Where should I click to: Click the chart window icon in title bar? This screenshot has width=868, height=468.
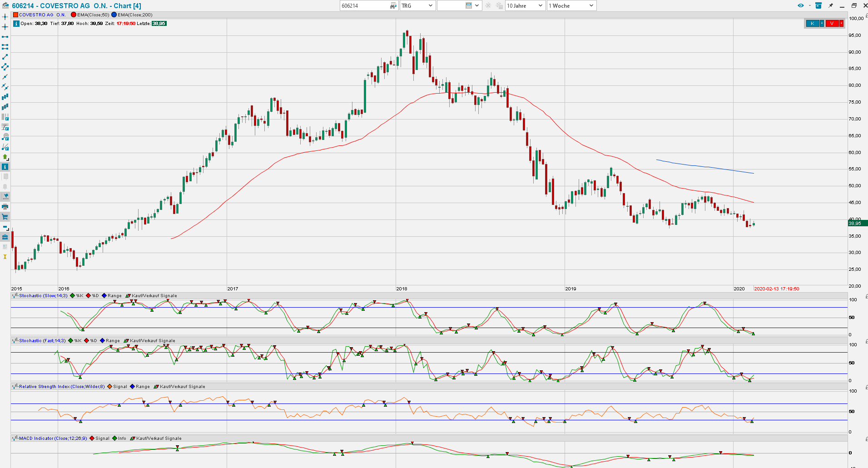(x=5, y=5)
